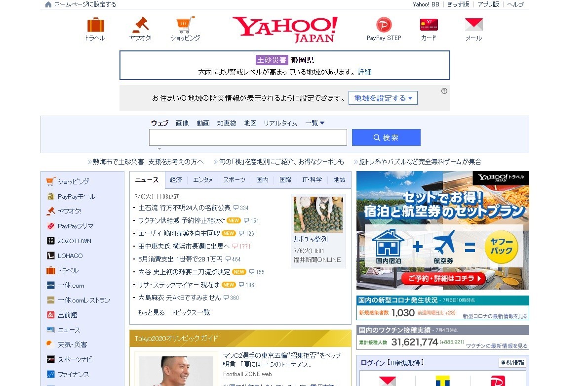Click sidebar PayPayフリマ icon
The image size is (588, 386).
coord(51,226)
